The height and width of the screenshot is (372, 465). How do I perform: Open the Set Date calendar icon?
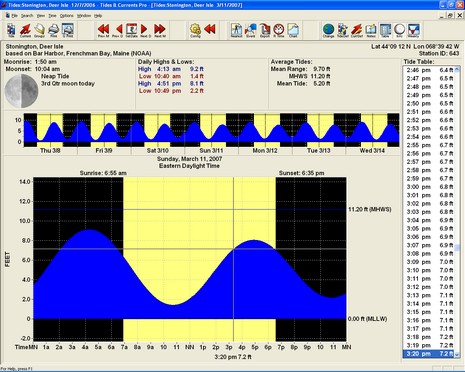(x=131, y=30)
